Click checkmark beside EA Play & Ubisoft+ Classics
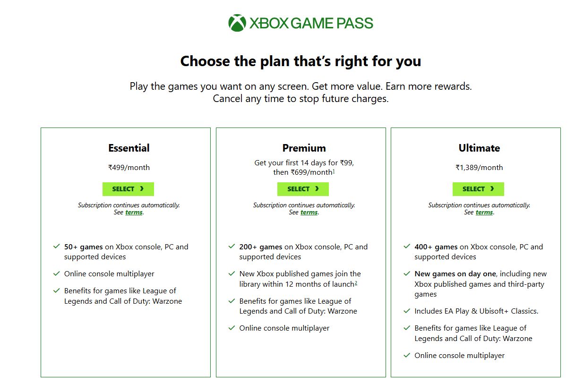This screenshot has height=392, width=584. click(407, 311)
